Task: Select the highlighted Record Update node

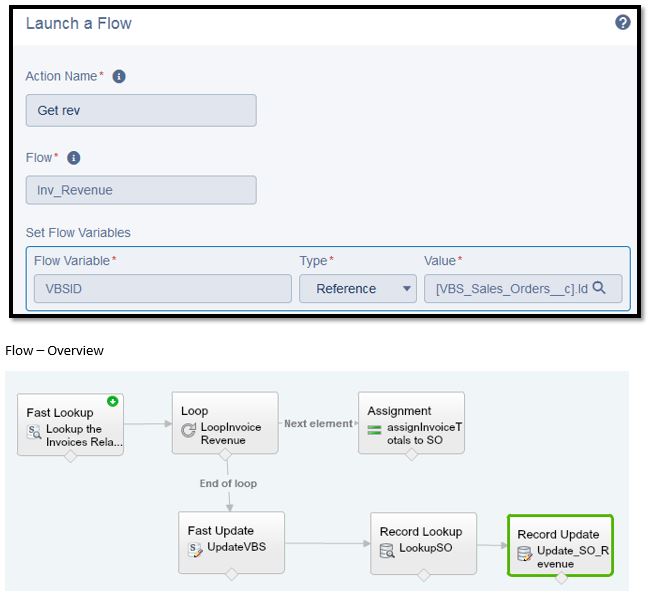Action: coord(560,546)
